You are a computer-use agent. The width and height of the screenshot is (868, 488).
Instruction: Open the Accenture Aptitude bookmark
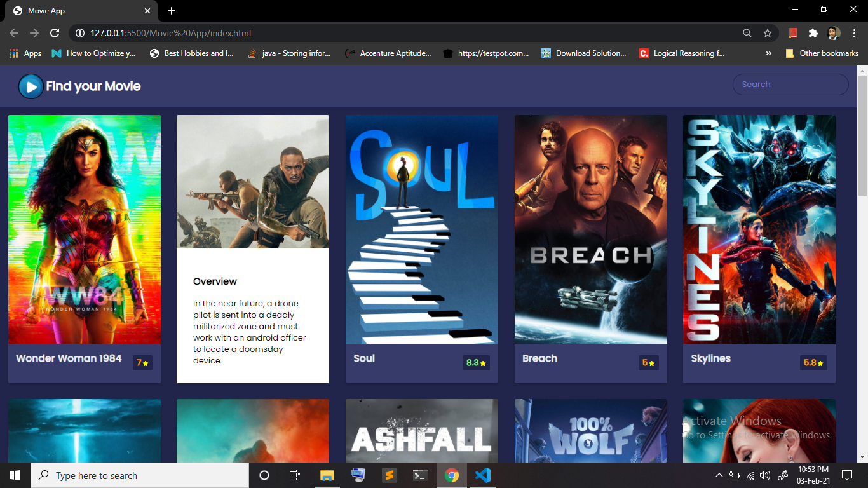[x=390, y=53]
